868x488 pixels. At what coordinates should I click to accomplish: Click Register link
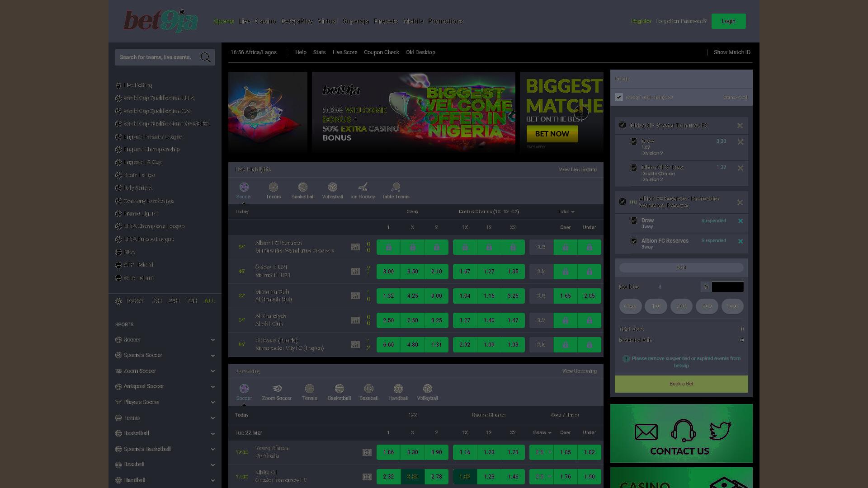coord(641,21)
